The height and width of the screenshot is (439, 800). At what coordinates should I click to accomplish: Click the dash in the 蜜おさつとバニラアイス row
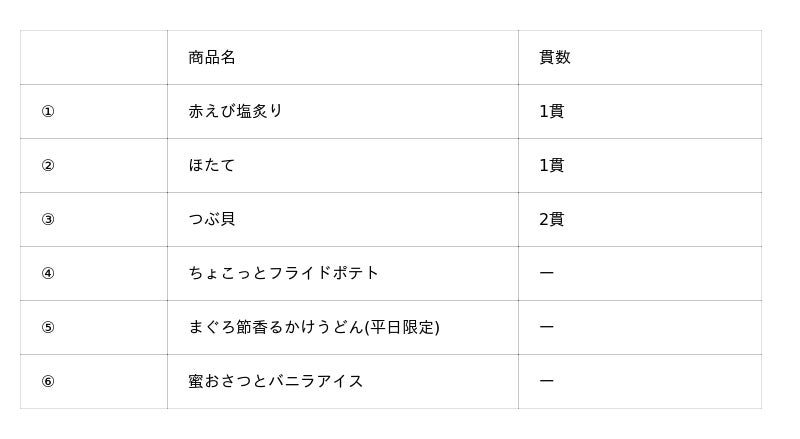tap(547, 381)
